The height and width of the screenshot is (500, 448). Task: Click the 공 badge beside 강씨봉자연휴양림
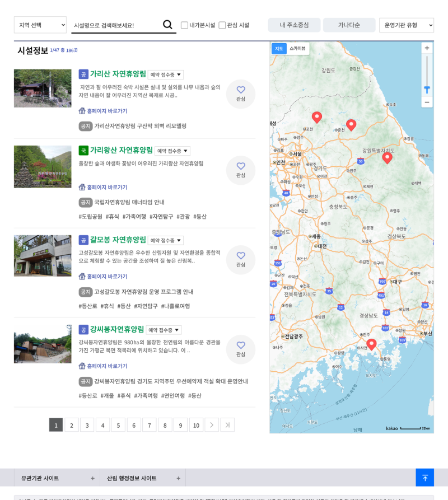pyautogui.click(x=83, y=330)
